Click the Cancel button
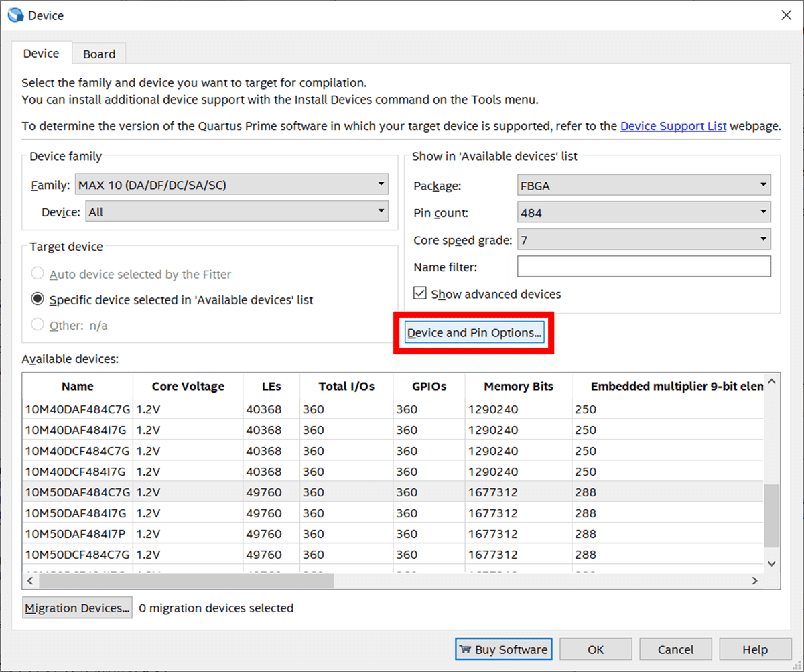 675,649
